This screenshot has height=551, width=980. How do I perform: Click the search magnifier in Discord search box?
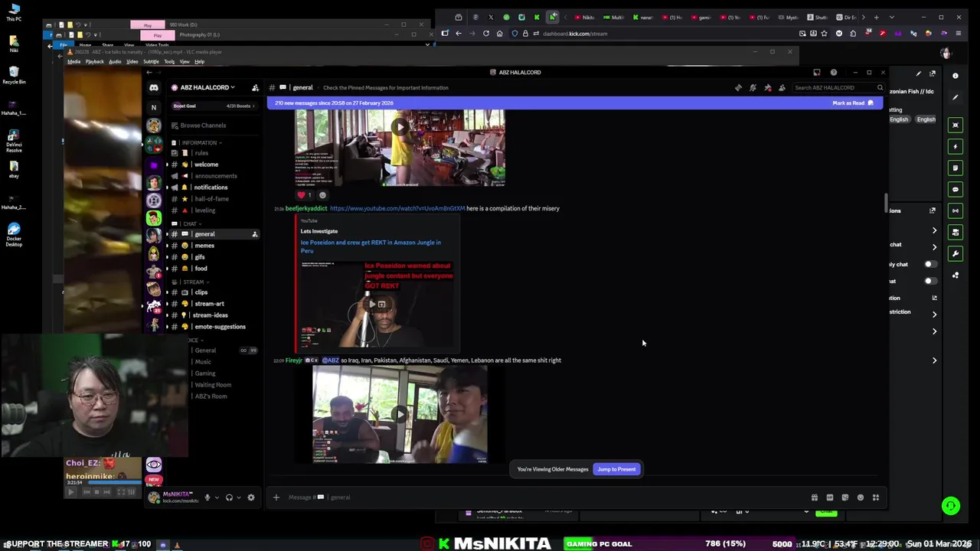click(x=880, y=87)
